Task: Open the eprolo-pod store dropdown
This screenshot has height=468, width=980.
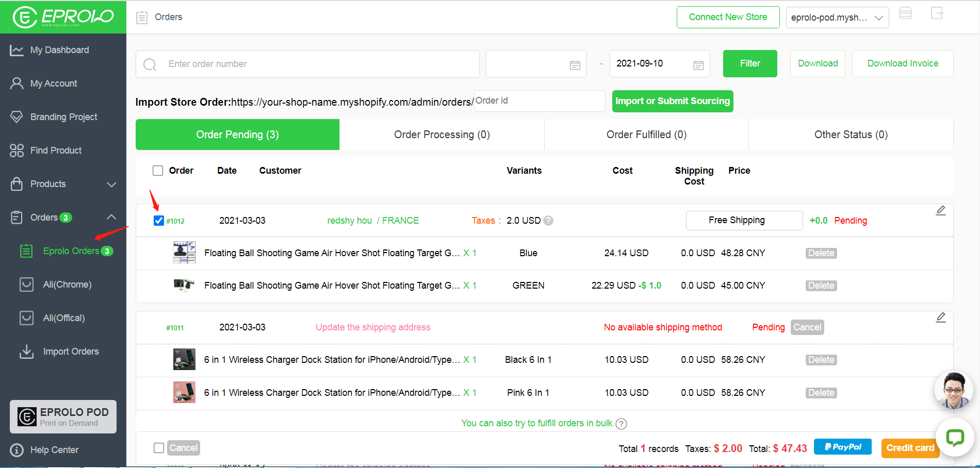Action: [837, 18]
